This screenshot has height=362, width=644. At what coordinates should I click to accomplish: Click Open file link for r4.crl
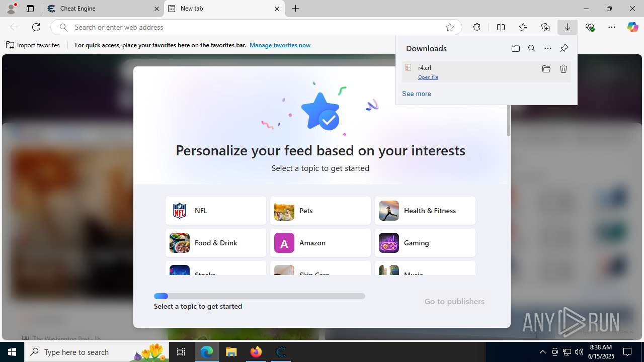click(428, 77)
